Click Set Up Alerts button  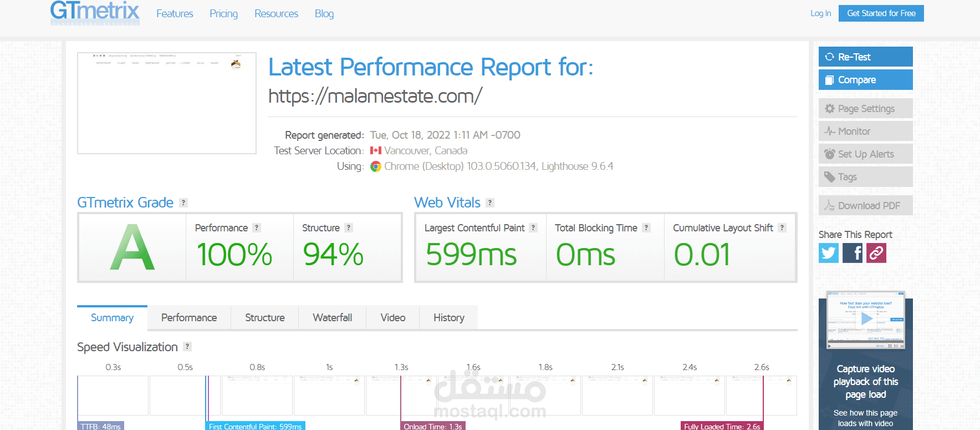pos(866,154)
